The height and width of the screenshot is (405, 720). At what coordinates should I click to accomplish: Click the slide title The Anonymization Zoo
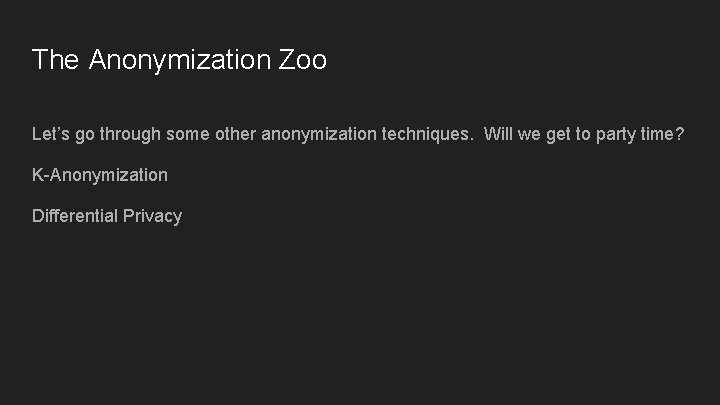179,60
